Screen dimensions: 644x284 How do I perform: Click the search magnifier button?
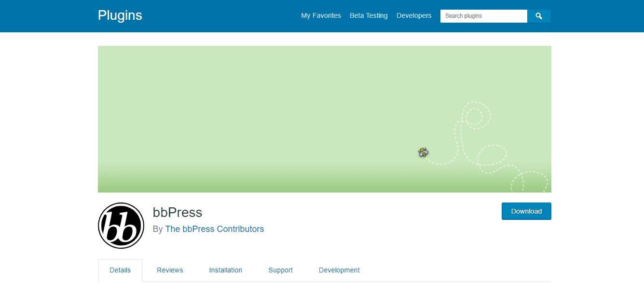tap(539, 16)
